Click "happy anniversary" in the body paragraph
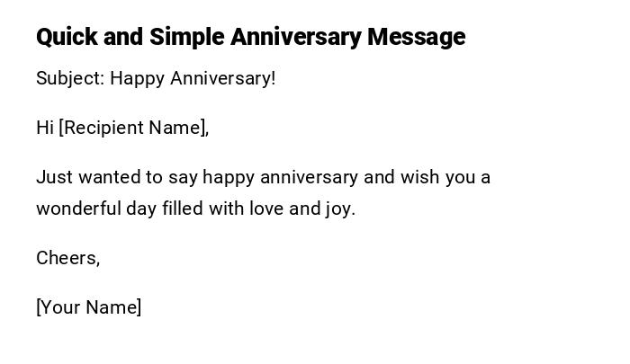The height and width of the screenshot is (364, 630). (280, 177)
